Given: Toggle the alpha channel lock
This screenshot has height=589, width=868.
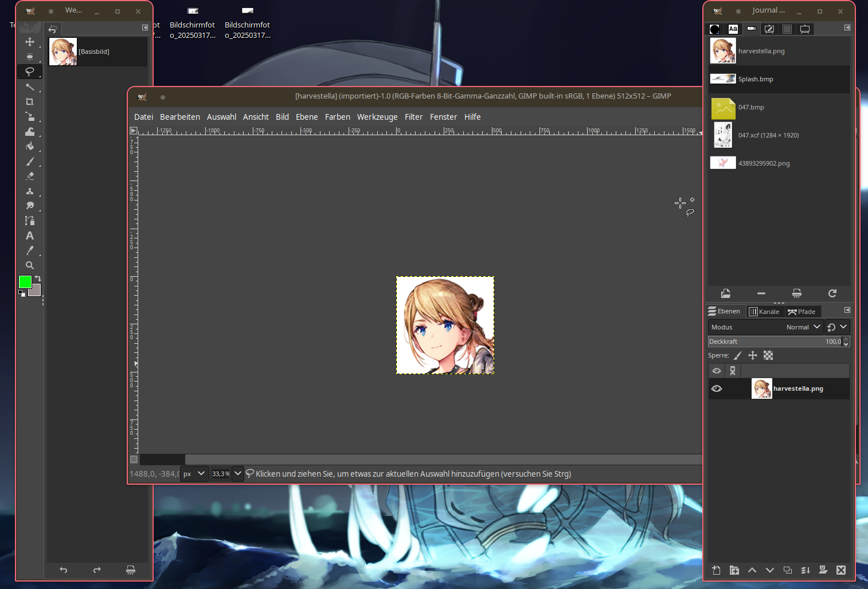Looking at the screenshot, I should click(768, 355).
